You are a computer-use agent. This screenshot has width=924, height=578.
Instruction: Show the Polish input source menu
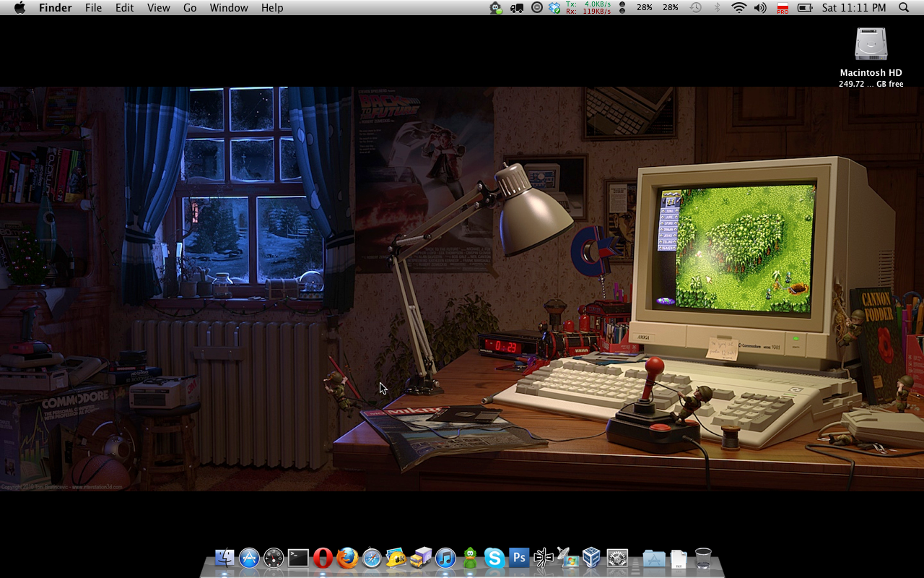(x=783, y=8)
